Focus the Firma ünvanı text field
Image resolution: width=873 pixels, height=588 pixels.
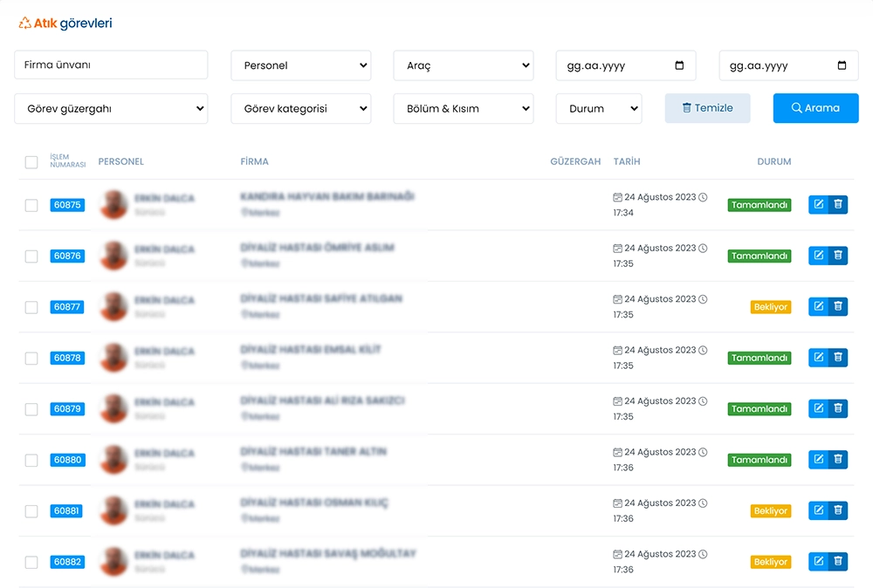(x=111, y=65)
